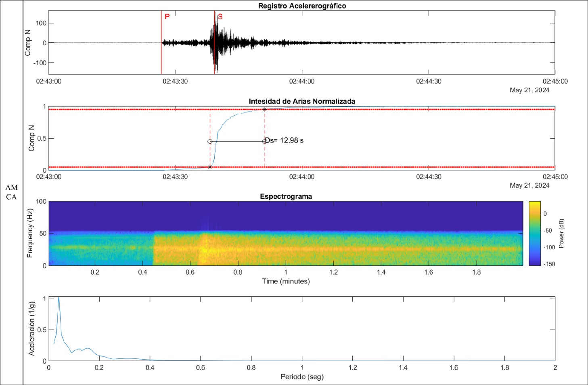
Task: Click the 'Intesidad de Arias Normalizada' title
Action: click(302, 101)
